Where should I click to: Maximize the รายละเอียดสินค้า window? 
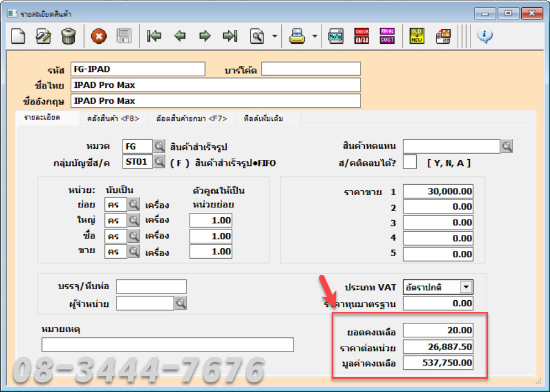pos(509,13)
